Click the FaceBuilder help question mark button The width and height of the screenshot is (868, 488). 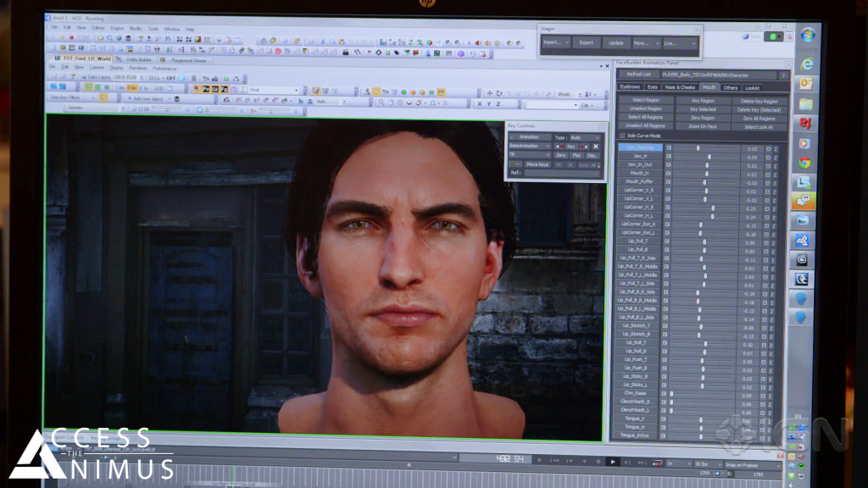point(783,75)
